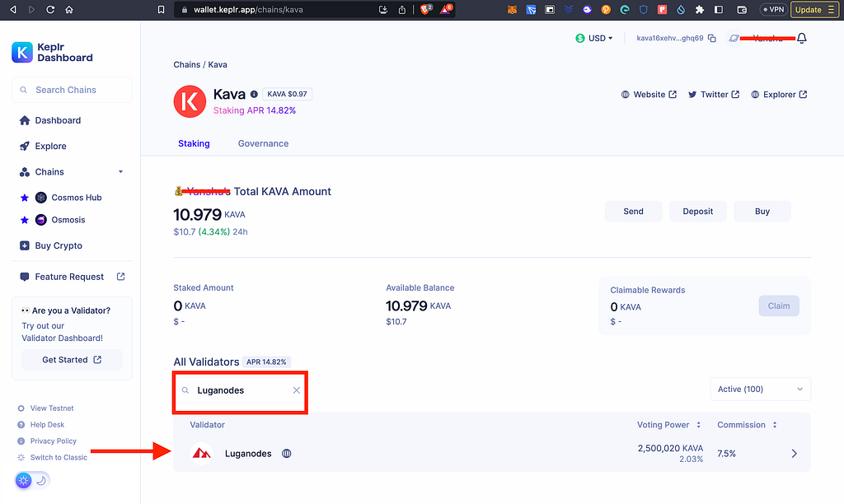The height and width of the screenshot is (504, 844).
Task: Toggle the browser sidebar panel icon
Action: click(x=719, y=10)
